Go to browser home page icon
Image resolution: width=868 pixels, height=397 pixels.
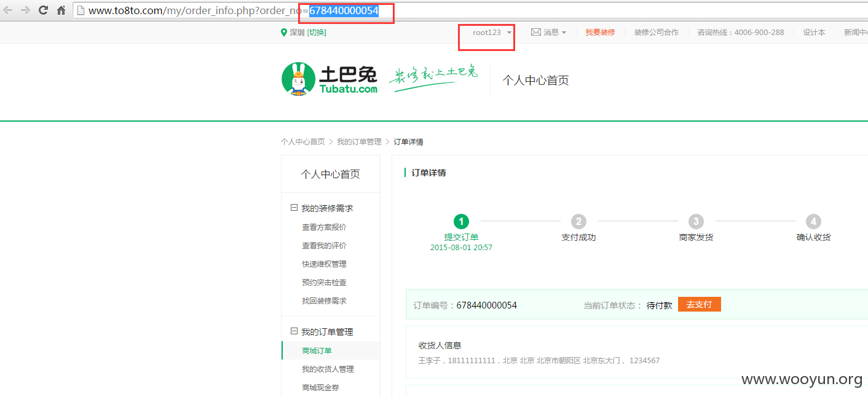click(61, 10)
